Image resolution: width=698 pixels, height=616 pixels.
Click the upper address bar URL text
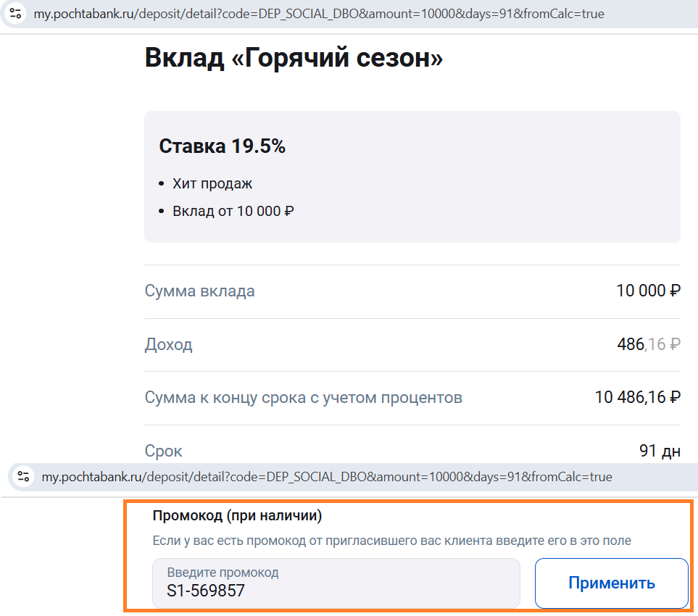pos(319,14)
